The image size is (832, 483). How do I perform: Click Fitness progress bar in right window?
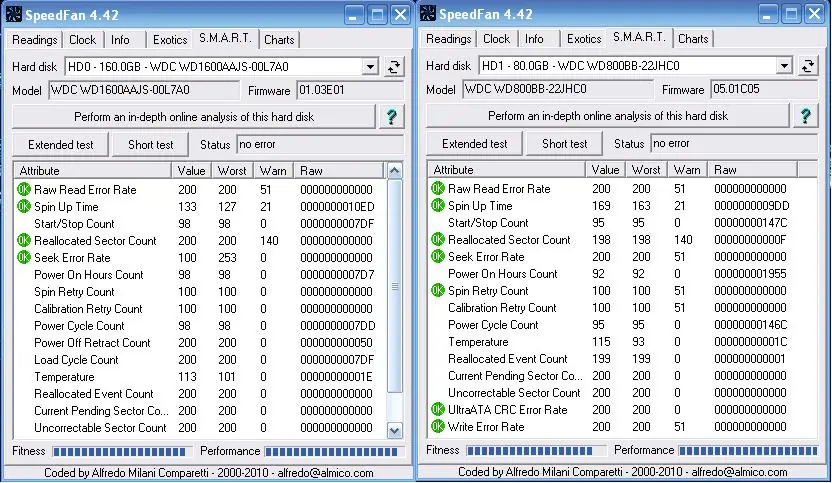[535, 451]
